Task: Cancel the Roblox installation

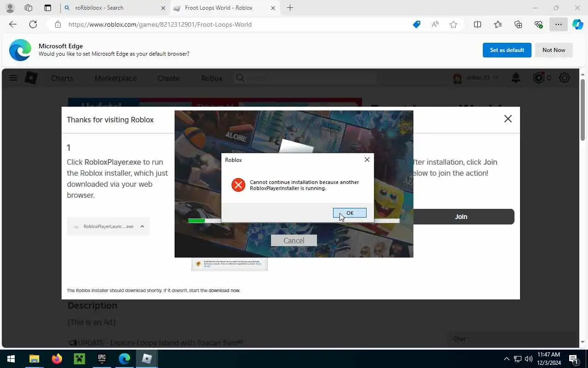Action: click(294, 241)
